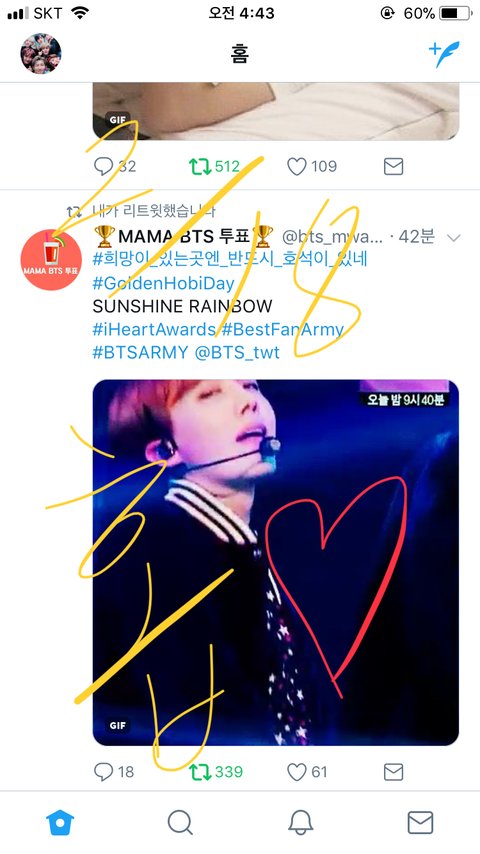Compose a new tweet with feather icon
The width and height of the screenshot is (480, 854).
pos(444,54)
